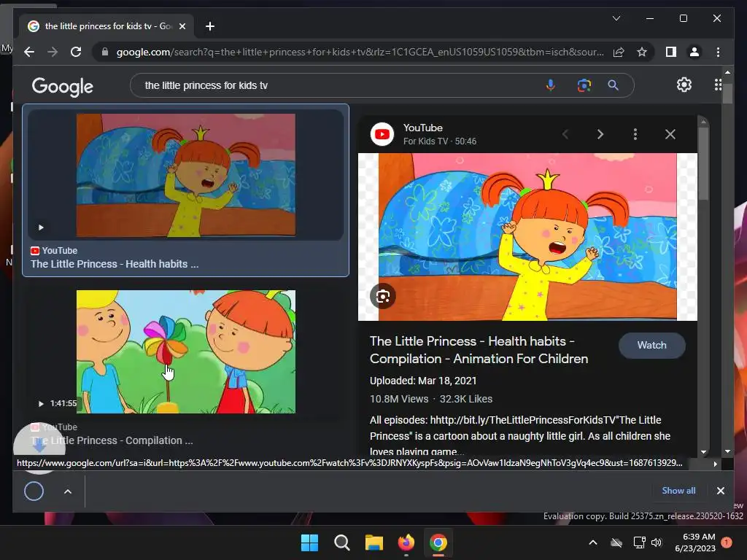Submit the search with the magnifier icon
747x560 pixels.
613,85
